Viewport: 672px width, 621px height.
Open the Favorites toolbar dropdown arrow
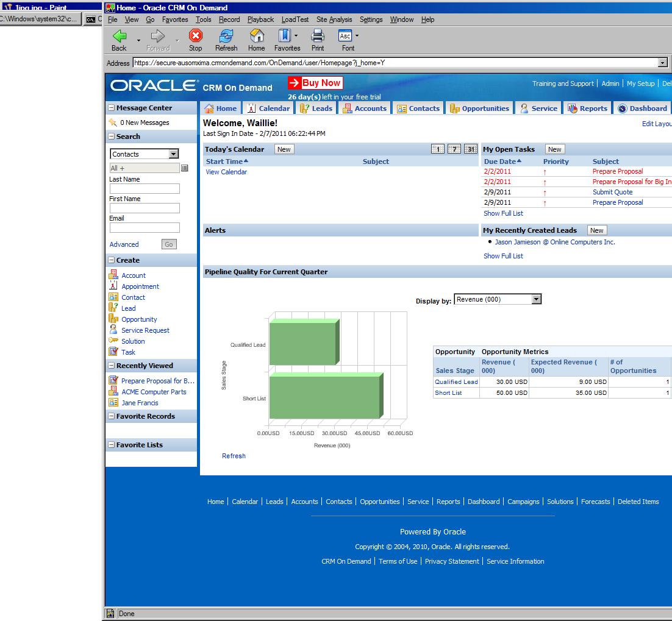(x=296, y=36)
